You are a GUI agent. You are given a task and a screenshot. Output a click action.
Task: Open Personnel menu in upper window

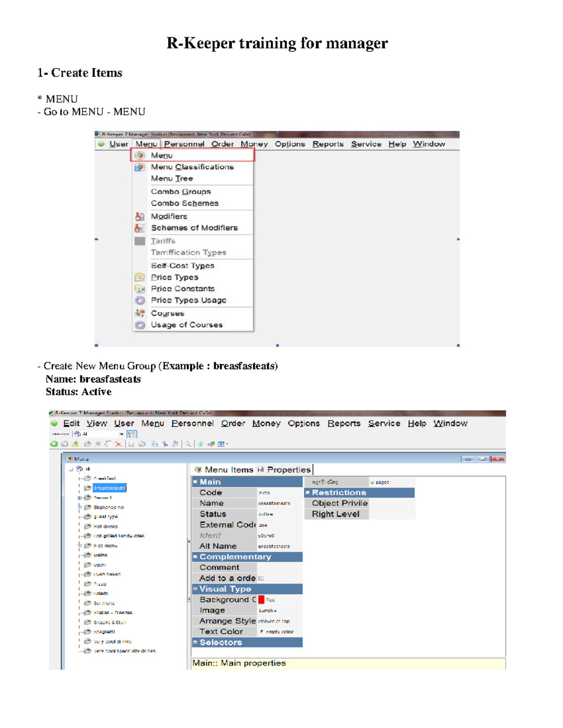point(184,144)
